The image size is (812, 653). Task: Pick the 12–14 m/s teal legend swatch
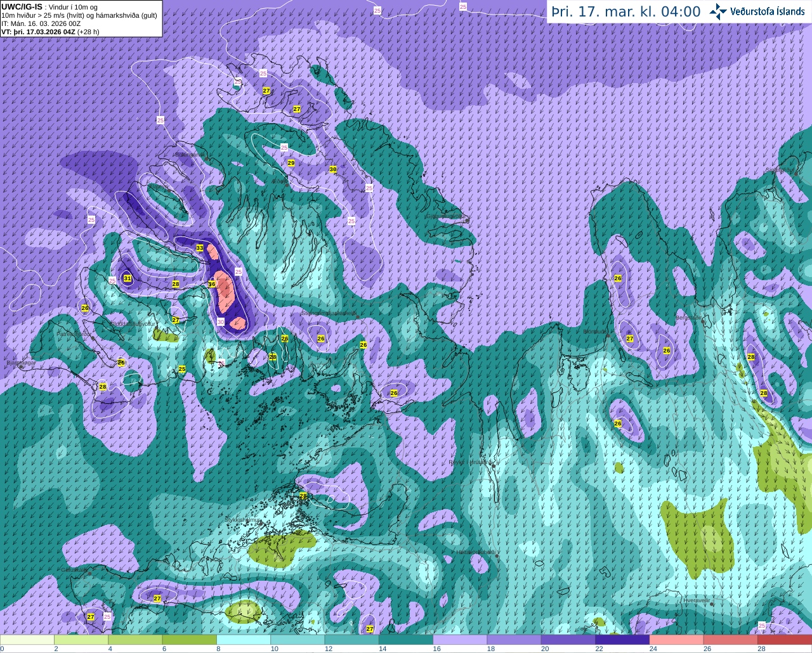click(352, 639)
